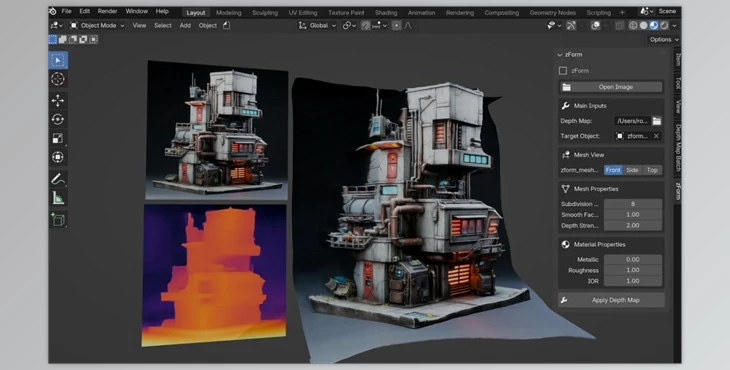Toggle snapping magnet icon
The image size is (730, 370).
pyautogui.click(x=365, y=26)
